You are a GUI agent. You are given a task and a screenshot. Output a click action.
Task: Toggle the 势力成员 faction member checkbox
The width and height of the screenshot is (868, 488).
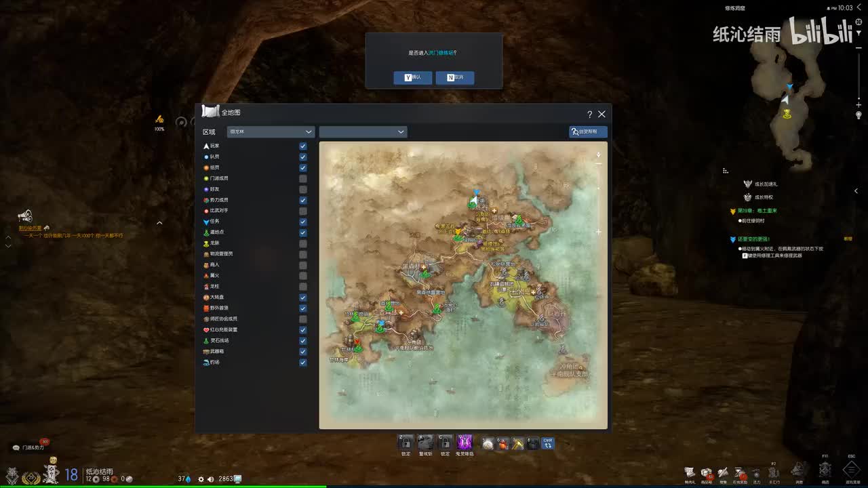[x=303, y=201]
